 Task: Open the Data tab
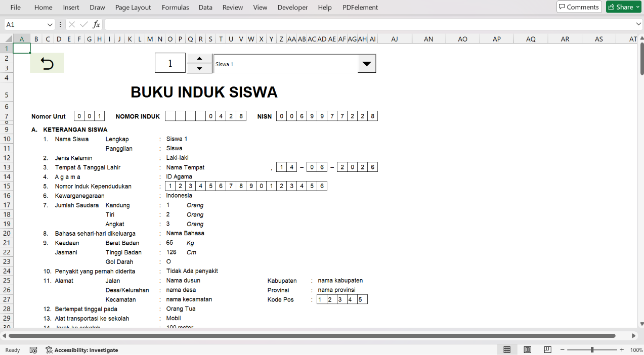click(205, 8)
